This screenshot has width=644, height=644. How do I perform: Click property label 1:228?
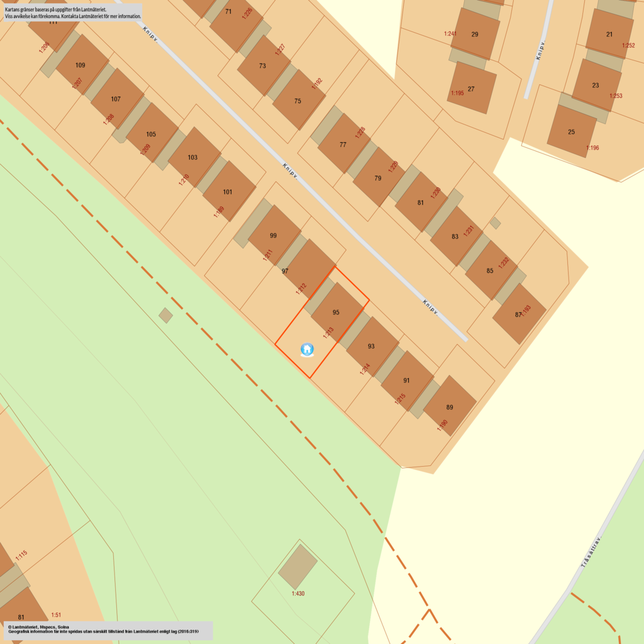coord(360,133)
